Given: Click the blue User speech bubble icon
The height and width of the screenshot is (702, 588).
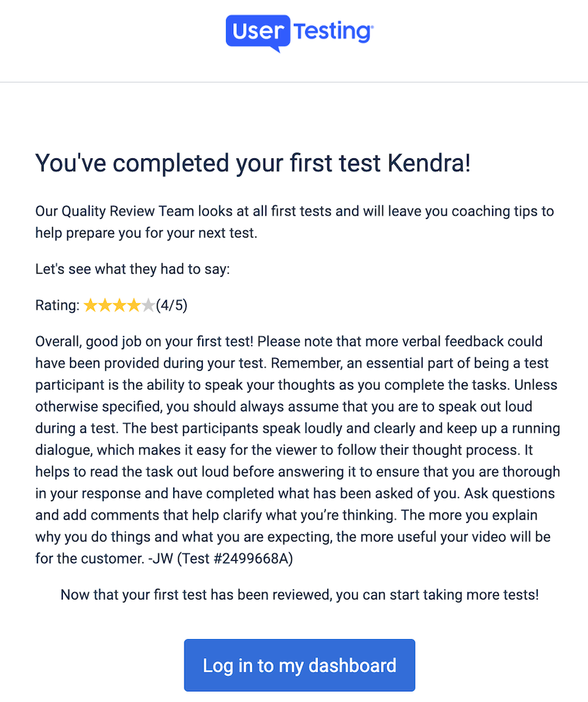Looking at the screenshot, I should tap(258, 33).
